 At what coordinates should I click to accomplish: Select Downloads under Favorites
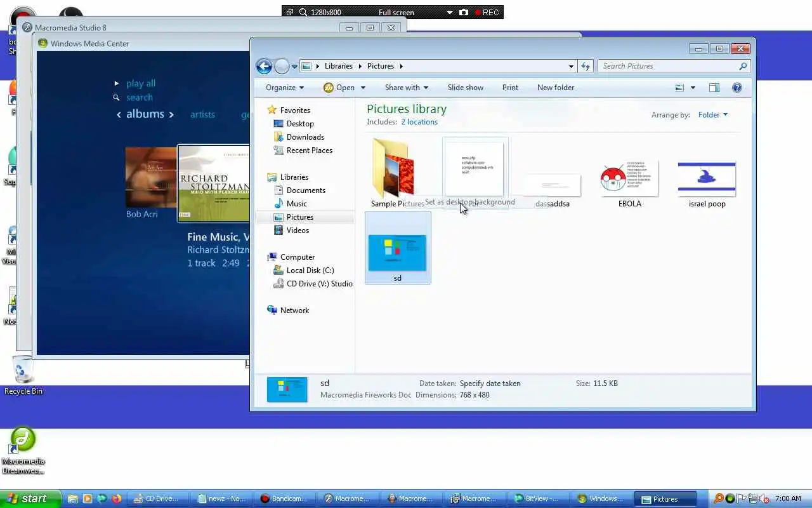305,137
